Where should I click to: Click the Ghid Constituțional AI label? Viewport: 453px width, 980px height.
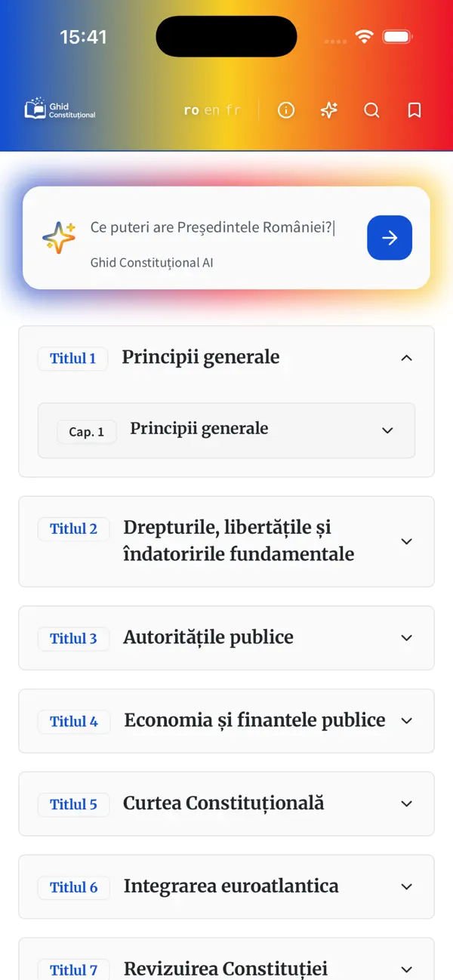[x=151, y=263]
